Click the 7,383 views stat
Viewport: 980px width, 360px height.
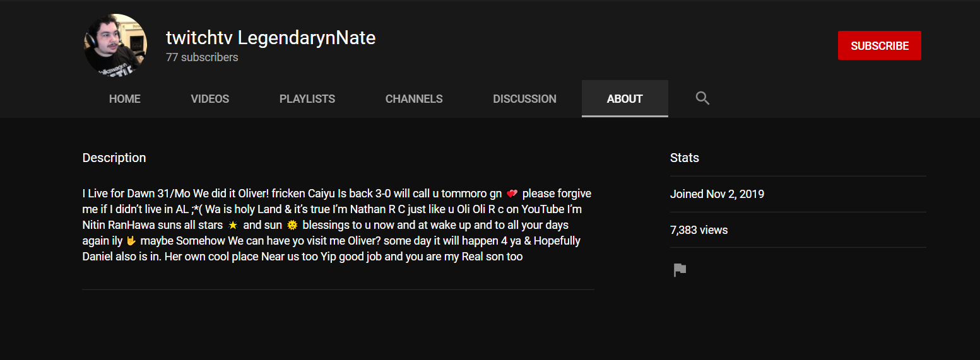(699, 230)
